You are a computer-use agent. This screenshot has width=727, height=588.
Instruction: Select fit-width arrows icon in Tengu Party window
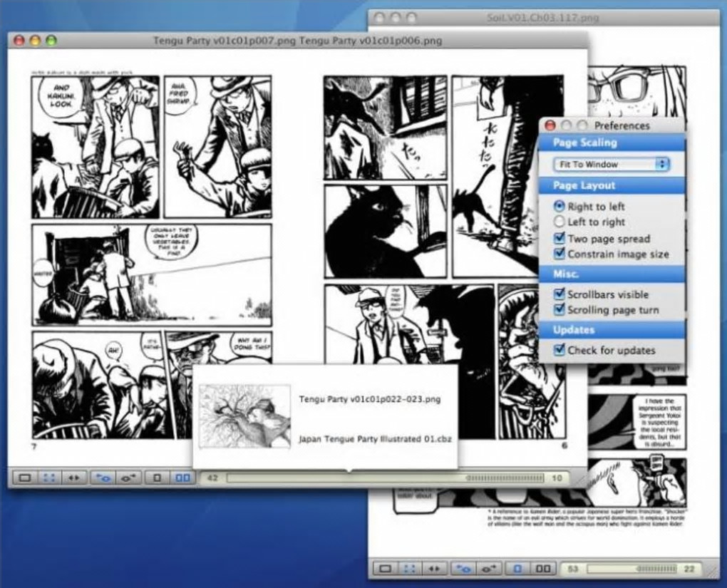pos(73,477)
